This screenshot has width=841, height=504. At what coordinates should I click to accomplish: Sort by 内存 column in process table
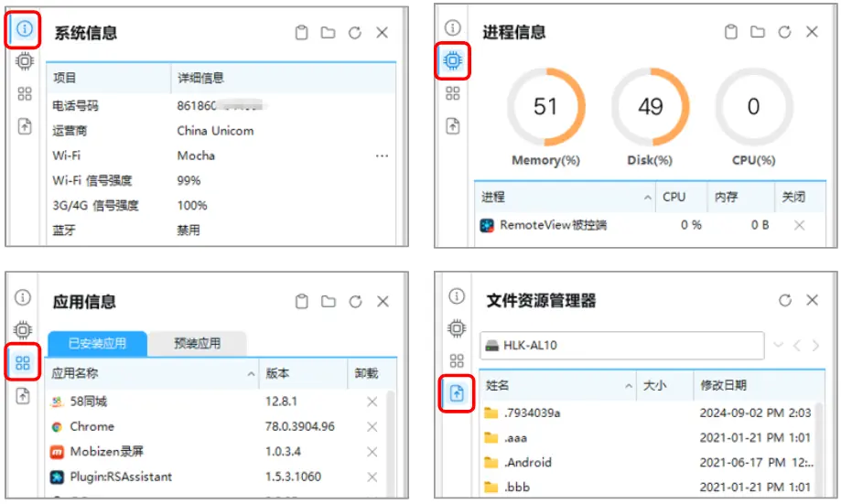click(x=740, y=197)
